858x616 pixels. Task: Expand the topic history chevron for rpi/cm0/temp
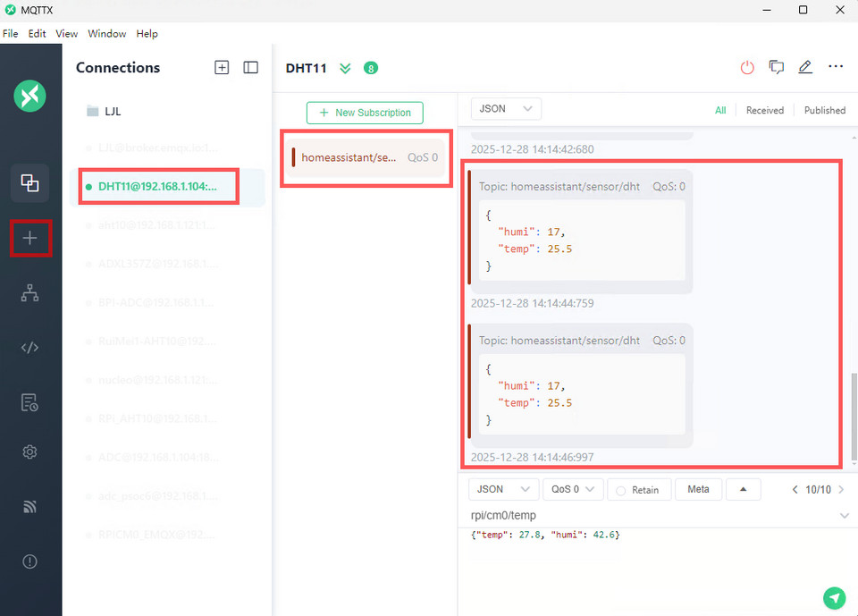[x=845, y=516]
